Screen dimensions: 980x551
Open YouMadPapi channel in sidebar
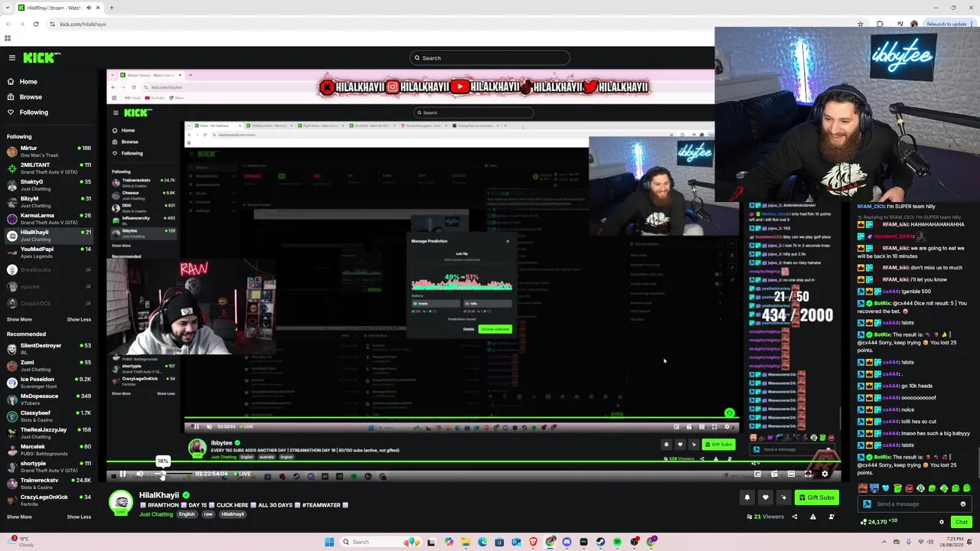pyautogui.click(x=49, y=252)
